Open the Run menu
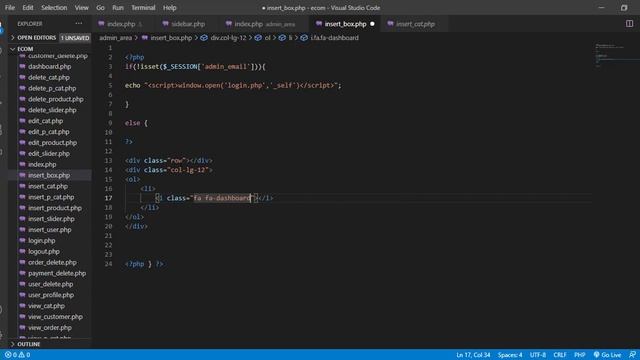This screenshot has height=360, width=640. click(118, 8)
